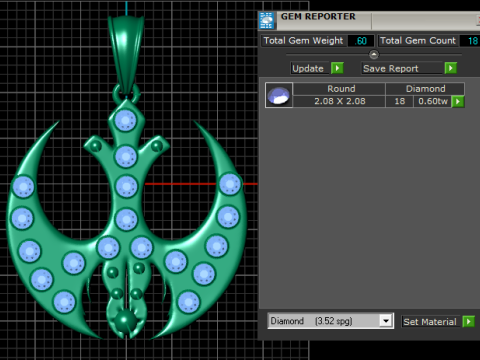The width and height of the screenshot is (480, 360).
Task: Collapse the panel using the round up-arrow handle
Action: tap(374, 54)
